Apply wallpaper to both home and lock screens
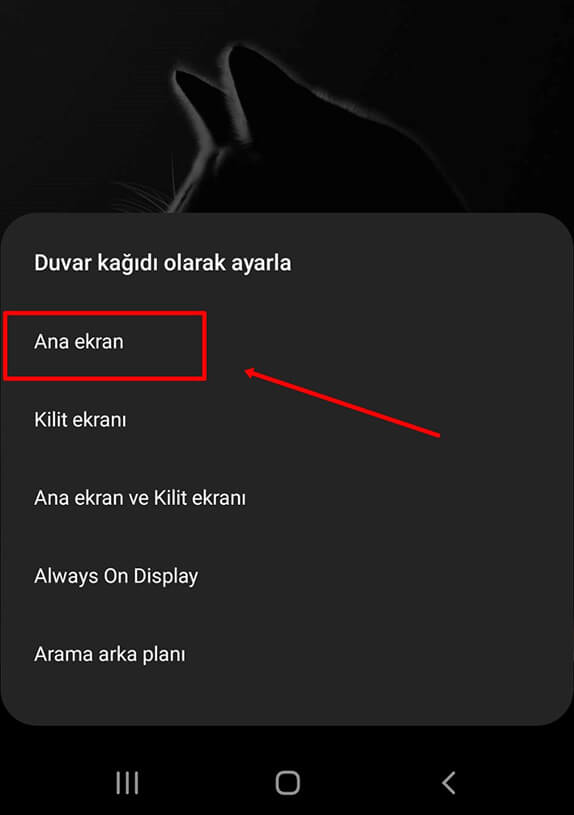 pos(140,498)
